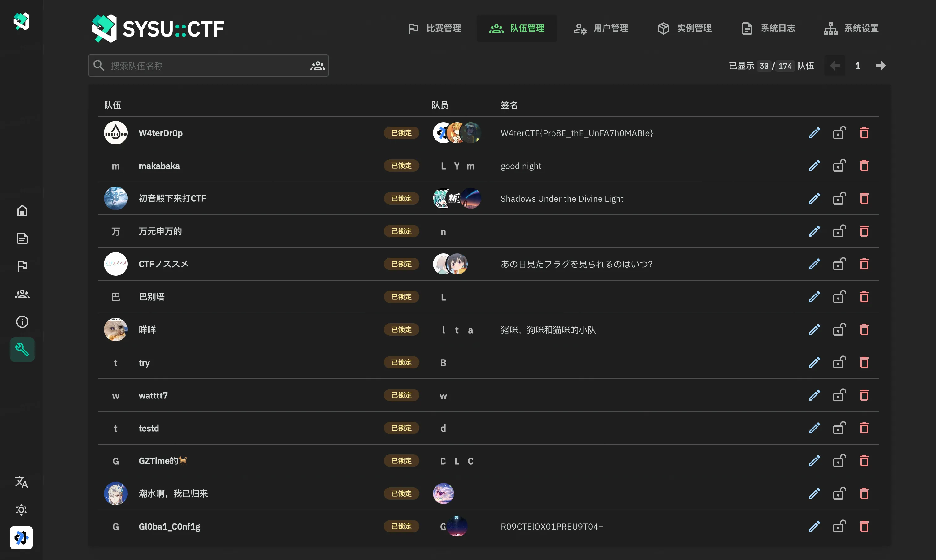Select the teams icon in the left sidebar
Screen dimensions: 936x560
[x=22, y=294]
